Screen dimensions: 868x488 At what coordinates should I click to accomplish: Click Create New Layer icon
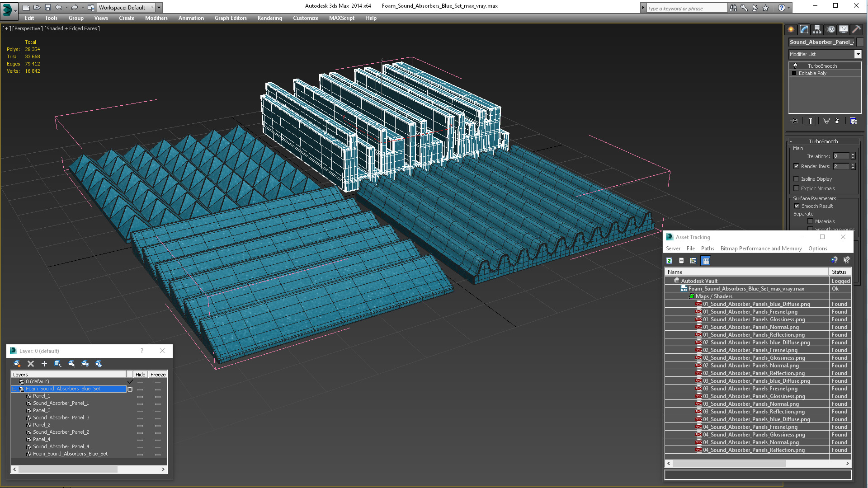pyautogui.click(x=17, y=364)
